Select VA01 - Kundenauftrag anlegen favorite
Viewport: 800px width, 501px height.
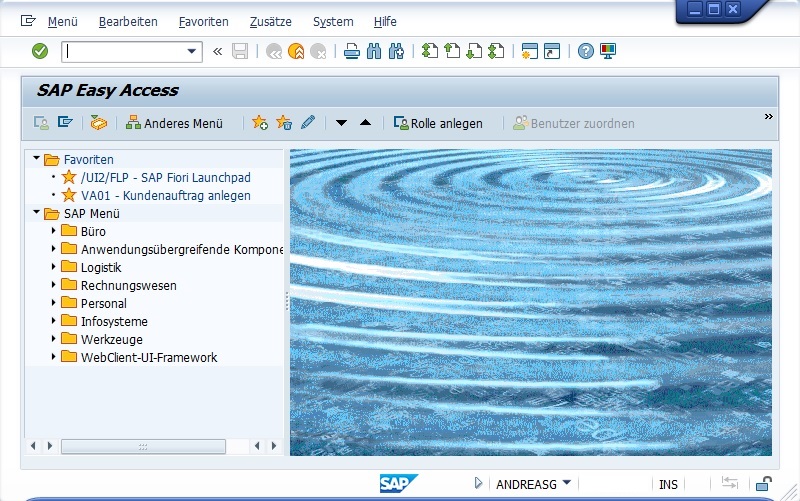[166, 195]
